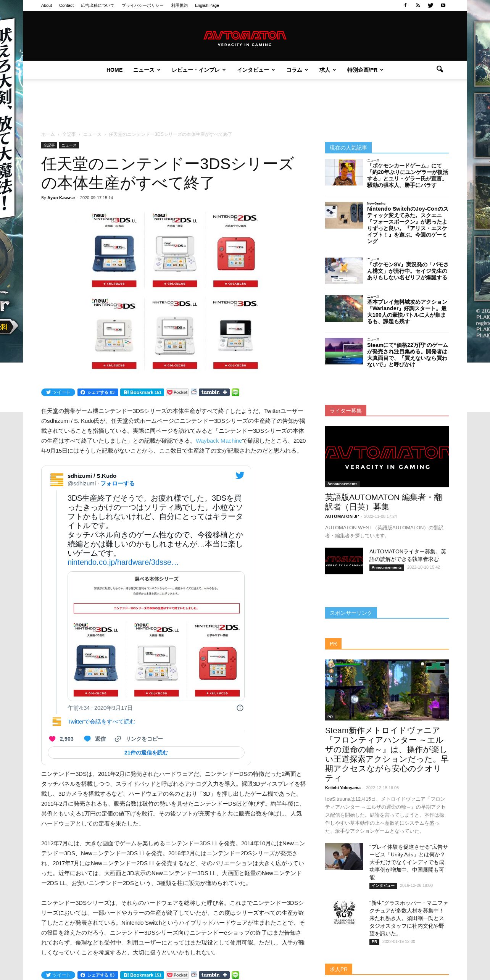Open 利用規約 in top bar
Image resolution: width=490 pixels, height=980 pixels.
pyautogui.click(x=179, y=5)
